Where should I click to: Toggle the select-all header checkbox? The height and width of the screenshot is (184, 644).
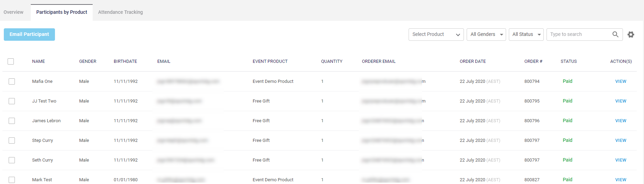(x=11, y=61)
